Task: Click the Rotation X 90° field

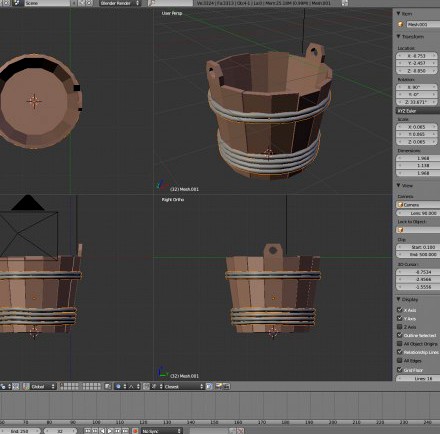Action: point(417,87)
